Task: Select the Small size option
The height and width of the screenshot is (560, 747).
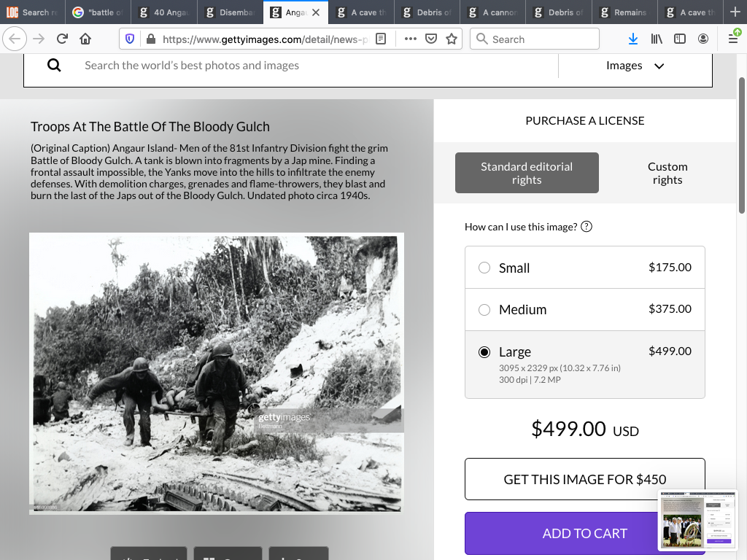Action: point(484,268)
